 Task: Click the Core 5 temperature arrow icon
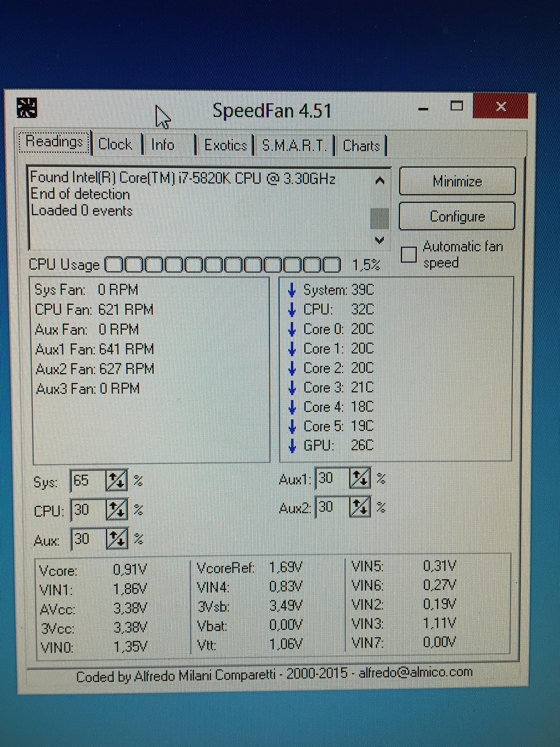point(292,427)
